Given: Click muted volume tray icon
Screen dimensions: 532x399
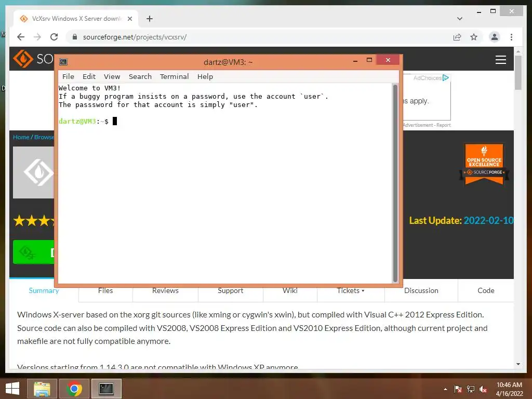Looking at the screenshot, I should pos(483,389).
